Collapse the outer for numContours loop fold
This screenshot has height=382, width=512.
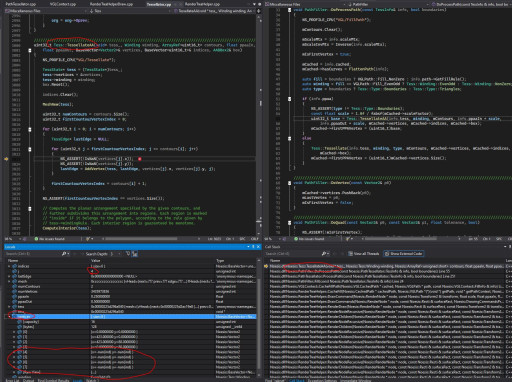pyautogui.click(x=30, y=129)
